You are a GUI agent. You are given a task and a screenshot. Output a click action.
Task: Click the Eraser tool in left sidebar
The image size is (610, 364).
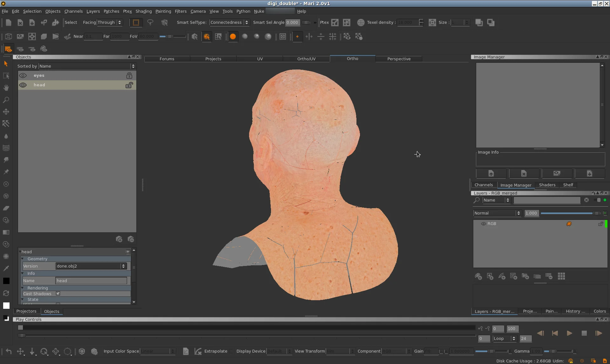[6, 208]
